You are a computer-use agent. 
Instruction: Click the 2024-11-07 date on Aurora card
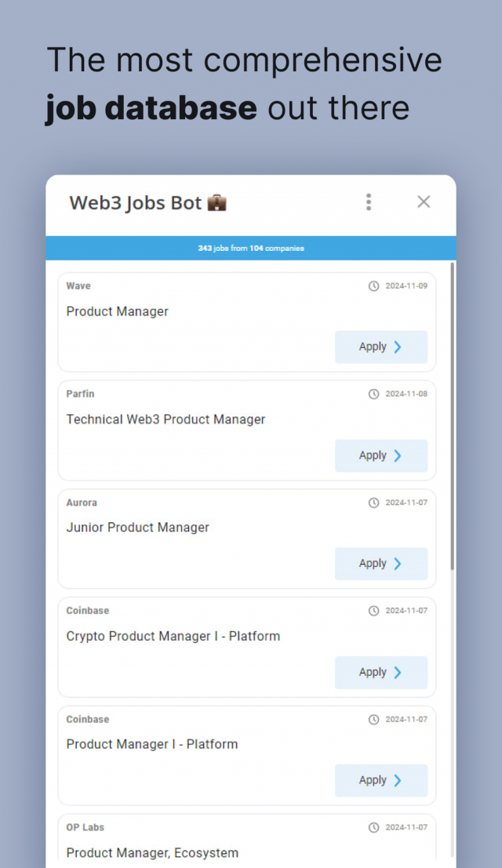406,503
